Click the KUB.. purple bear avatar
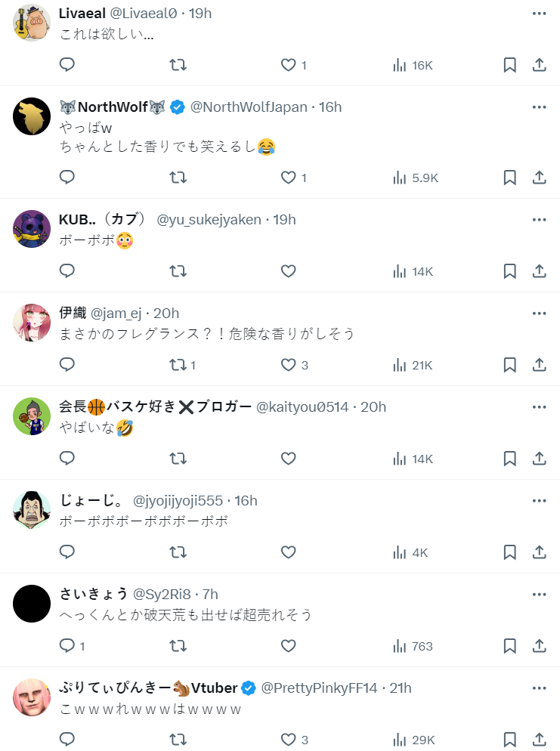Image resolution: width=560 pixels, height=751 pixels. click(32, 228)
